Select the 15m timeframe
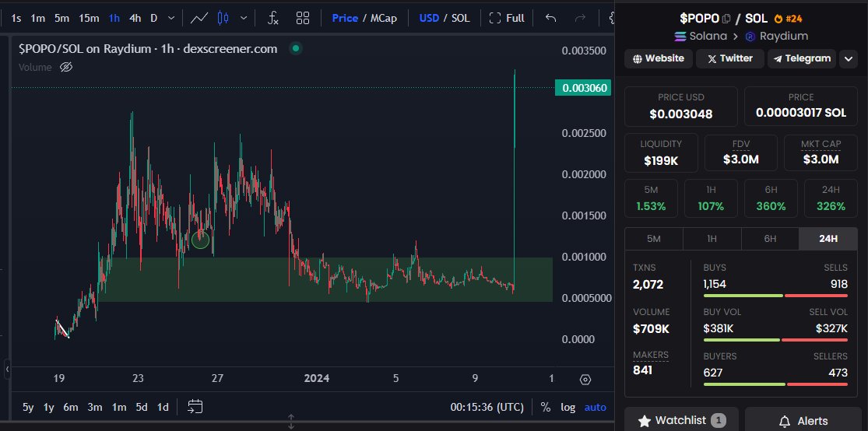This screenshot has width=868, height=431. pos(89,18)
